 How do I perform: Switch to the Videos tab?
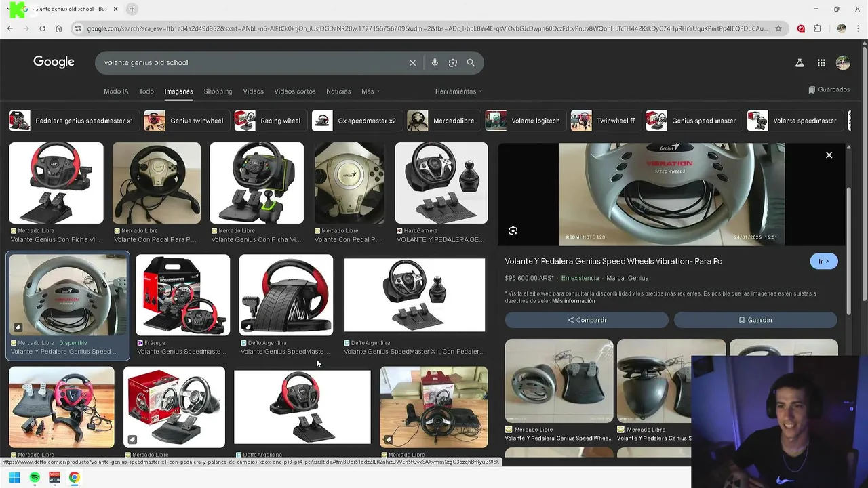[x=253, y=91]
